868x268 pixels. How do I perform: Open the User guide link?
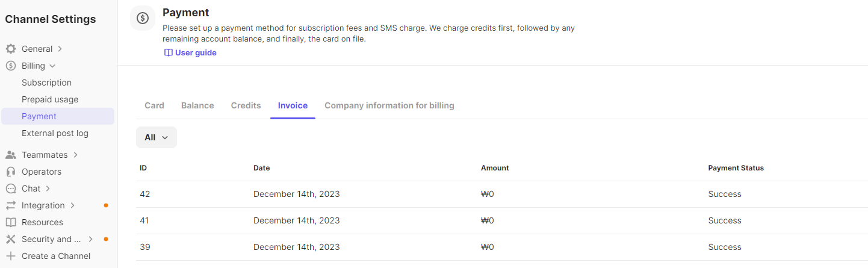[x=190, y=52]
